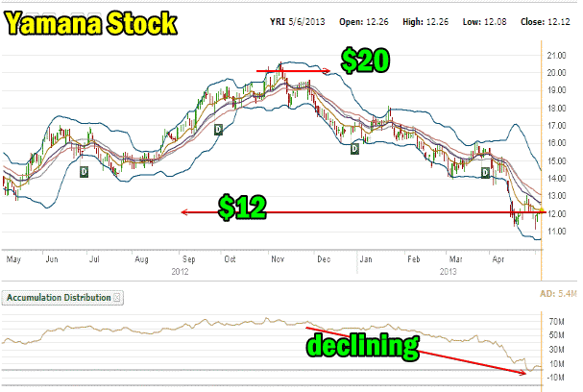Viewport: 583px width, 392px height.
Task: Open the dividend marker before January
Action: (x=354, y=149)
